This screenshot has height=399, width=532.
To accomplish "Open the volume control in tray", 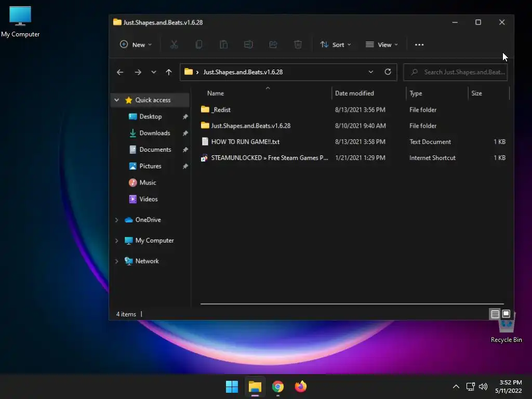I will (x=483, y=387).
